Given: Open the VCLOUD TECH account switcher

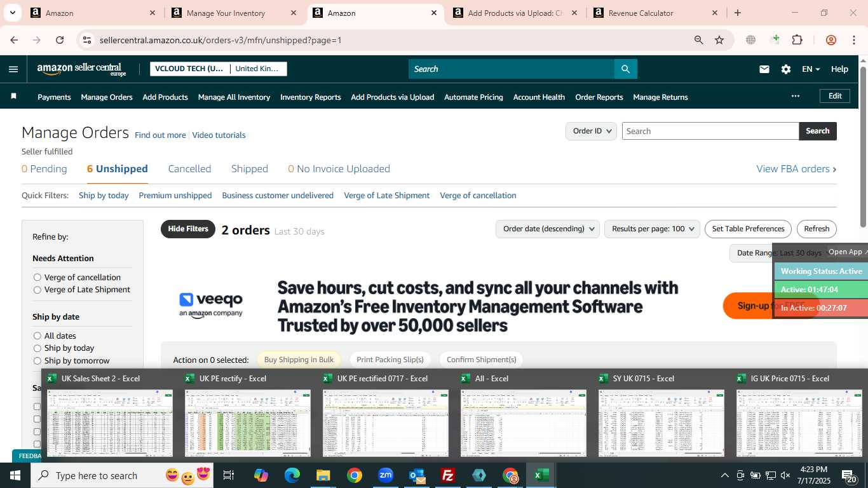Looking at the screenshot, I should point(189,69).
